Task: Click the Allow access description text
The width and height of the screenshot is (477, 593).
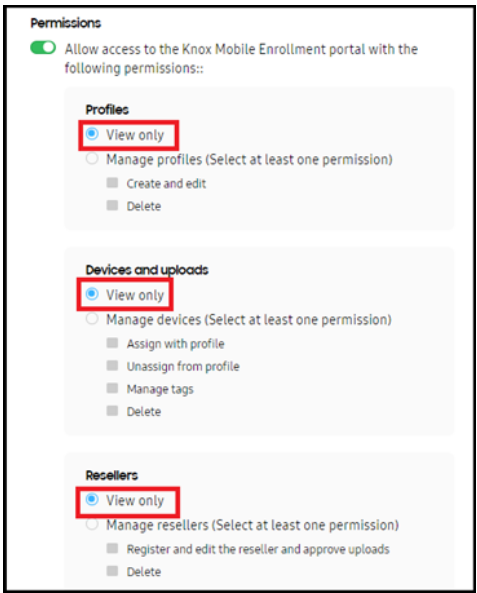Action: tap(241, 59)
